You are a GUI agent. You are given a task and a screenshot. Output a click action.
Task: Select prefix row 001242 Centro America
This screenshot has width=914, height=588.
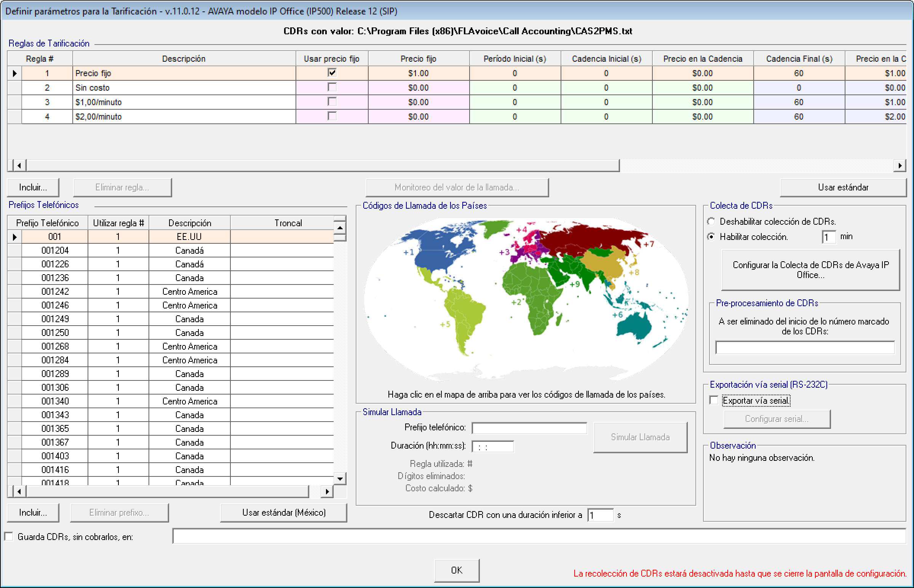(55, 292)
